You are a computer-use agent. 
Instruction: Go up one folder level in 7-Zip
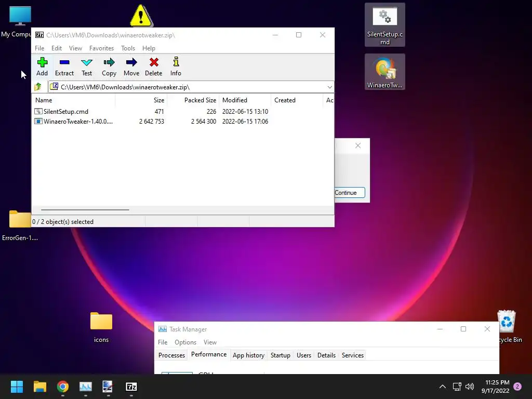(37, 87)
